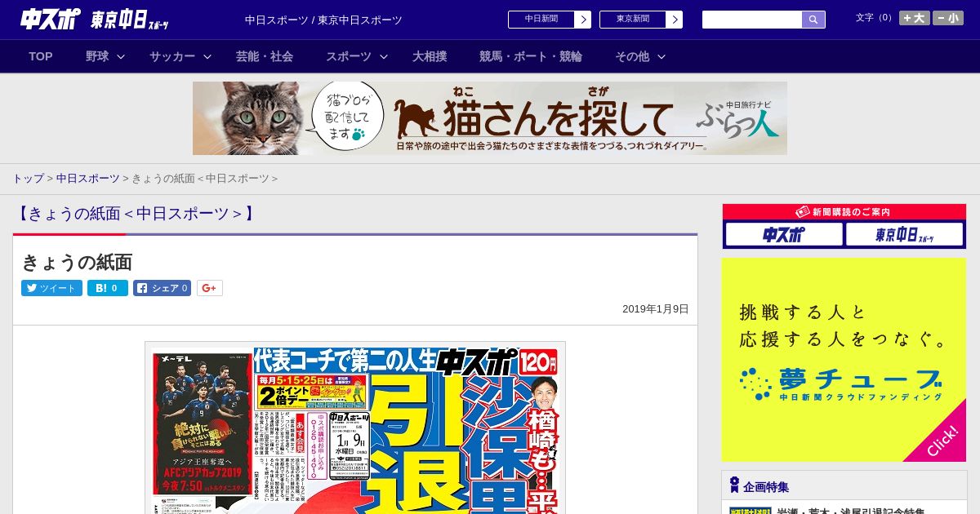980x514 pixels.
Task: Share with the Facebook シェア button
Action: point(163,288)
